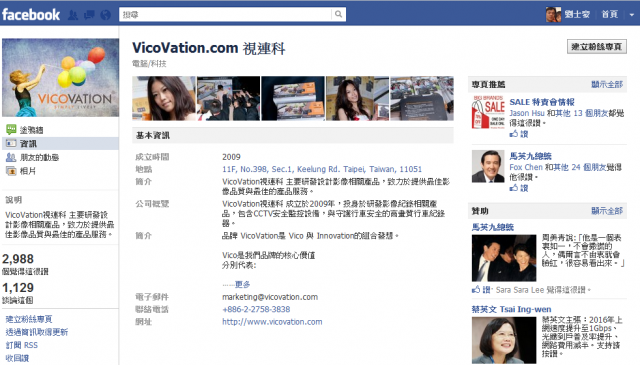640x365 pixels.
Task: Click the search input field
Action: click(x=225, y=14)
